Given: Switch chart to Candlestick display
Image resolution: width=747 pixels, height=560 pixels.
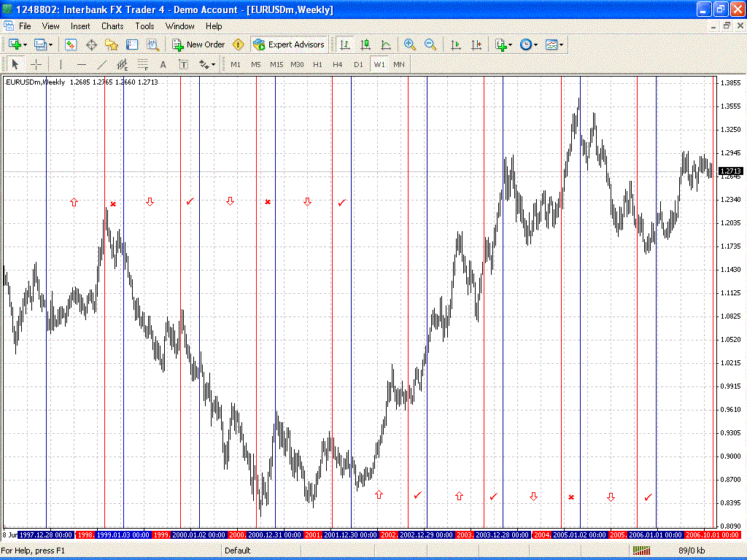Looking at the screenshot, I should (365, 44).
